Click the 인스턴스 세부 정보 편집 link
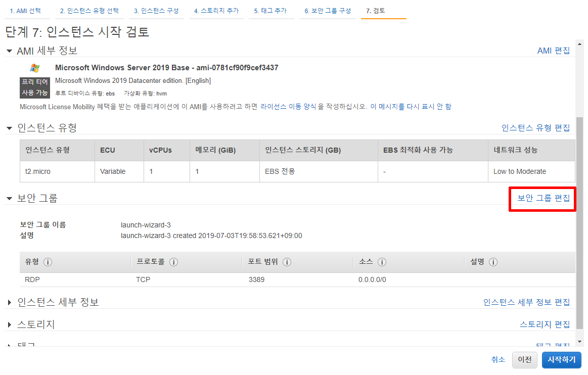 click(x=526, y=302)
